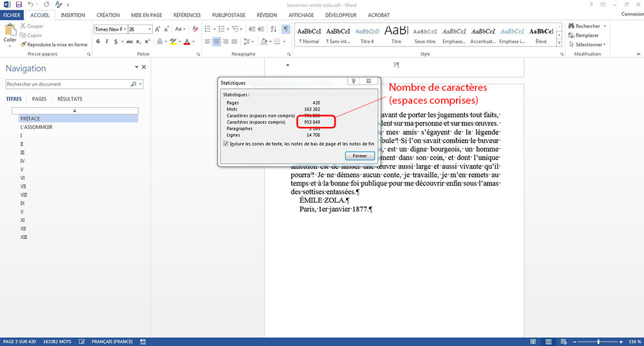Click the italic formatting icon
The width and height of the screenshot is (644, 346).
[x=108, y=41]
